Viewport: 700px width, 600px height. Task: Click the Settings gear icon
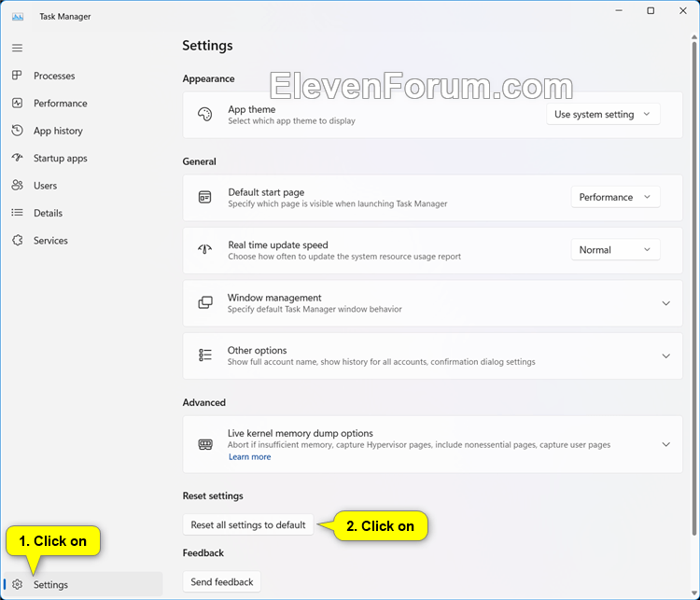tap(17, 584)
